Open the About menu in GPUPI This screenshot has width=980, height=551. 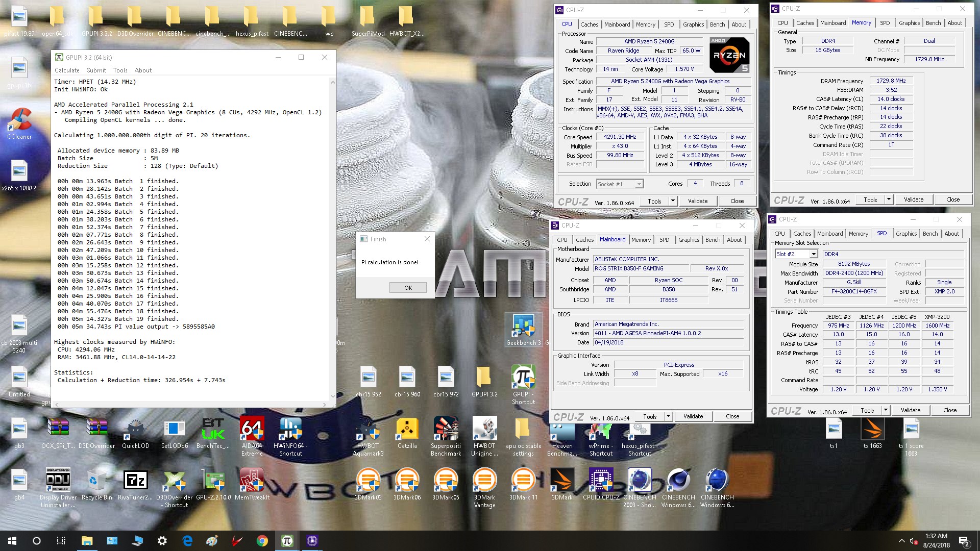(x=143, y=70)
